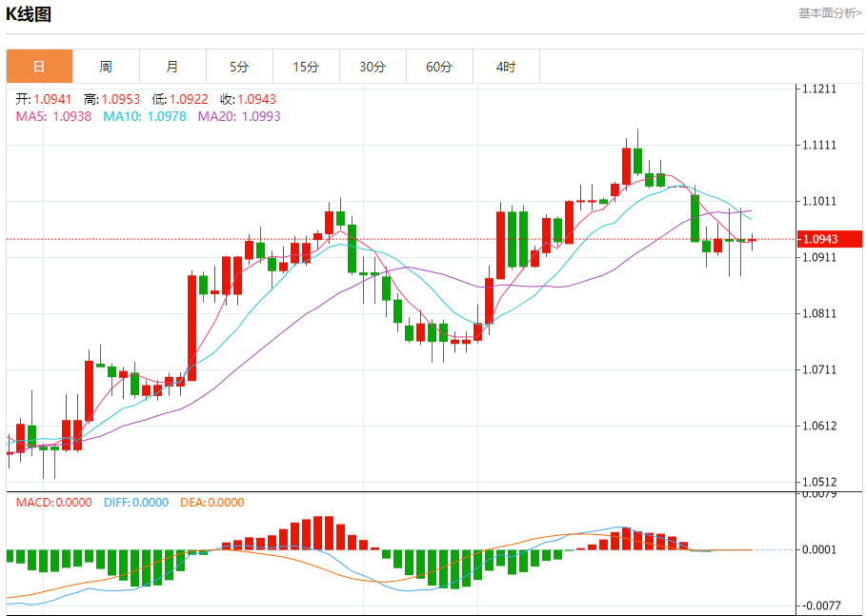
Task: Click the 1.1211 price axis label
Action: coord(819,89)
